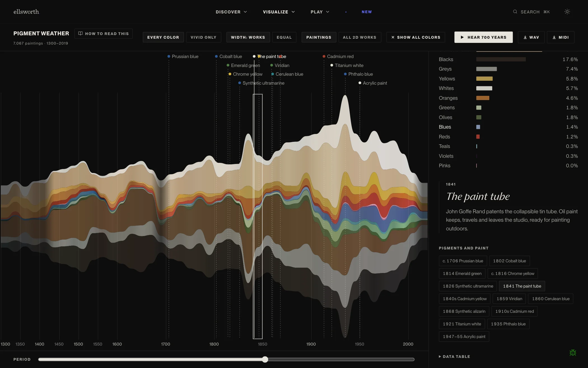Click the Period slider handle
Image resolution: width=588 pixels, height=368 pixels.
[x=265, y=359]
